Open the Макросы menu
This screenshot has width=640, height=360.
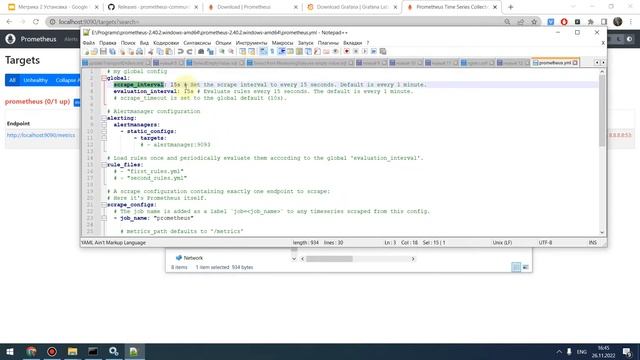coord(282,43)
